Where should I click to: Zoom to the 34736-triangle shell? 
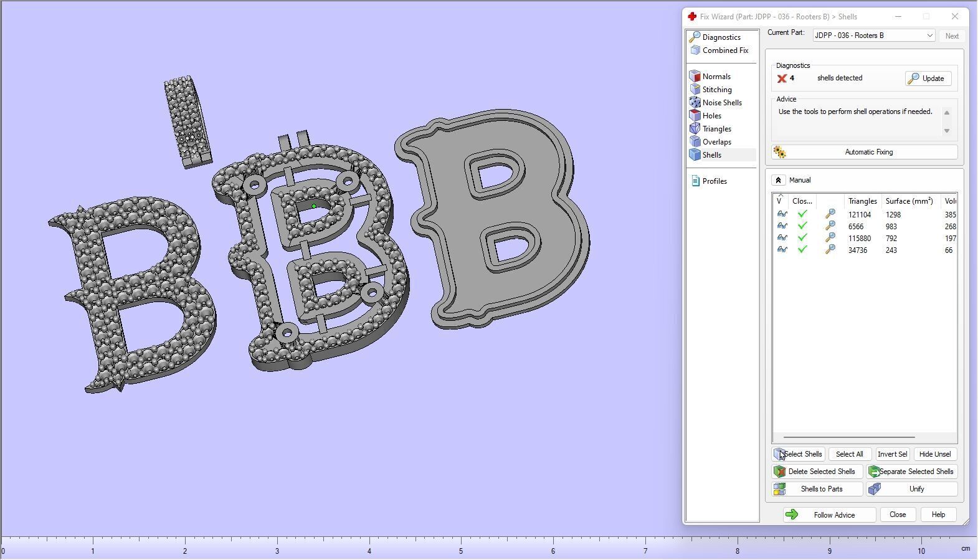(x=830, y=250)
